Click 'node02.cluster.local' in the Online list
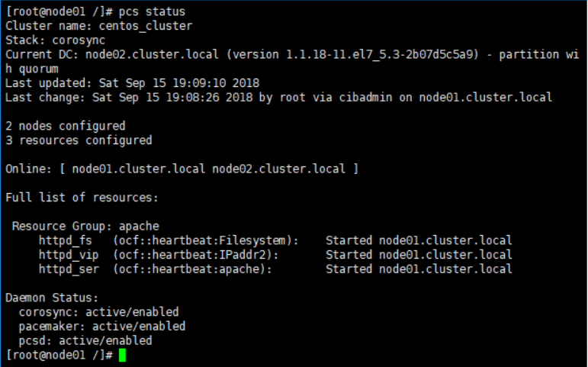Image resolution: width=588 pixels, height=367 pixels. pyautogui.click(x=278, y=169)
